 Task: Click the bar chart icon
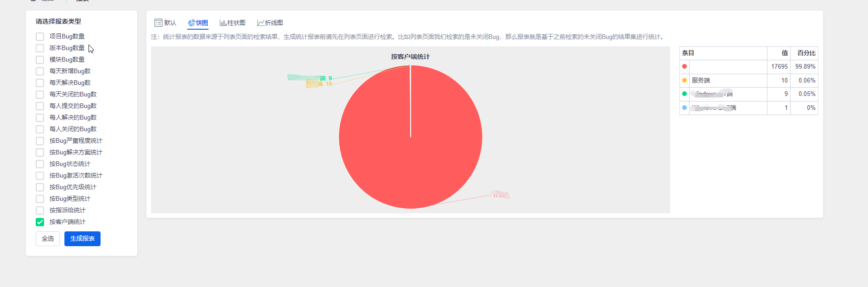(223, 23)
